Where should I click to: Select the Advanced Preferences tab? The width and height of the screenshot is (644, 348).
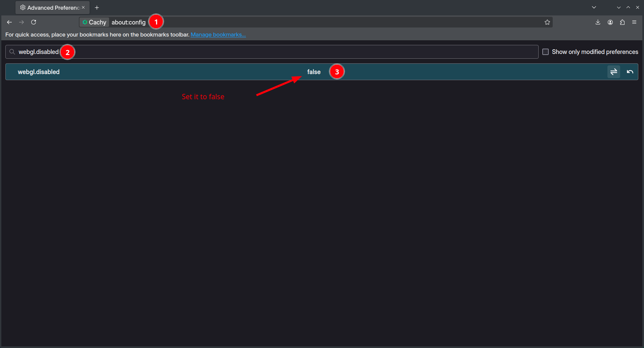click(50, 7)
